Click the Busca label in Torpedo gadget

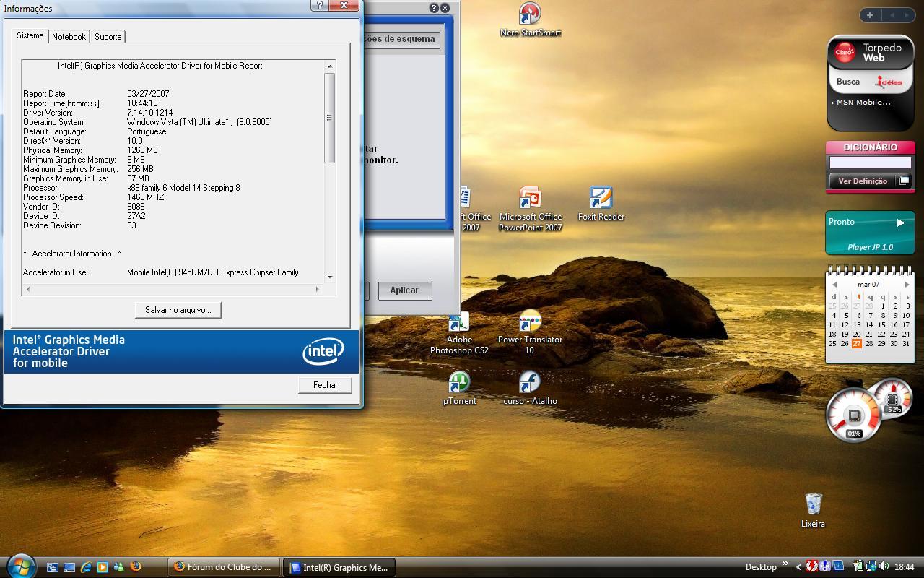point(848,82)
